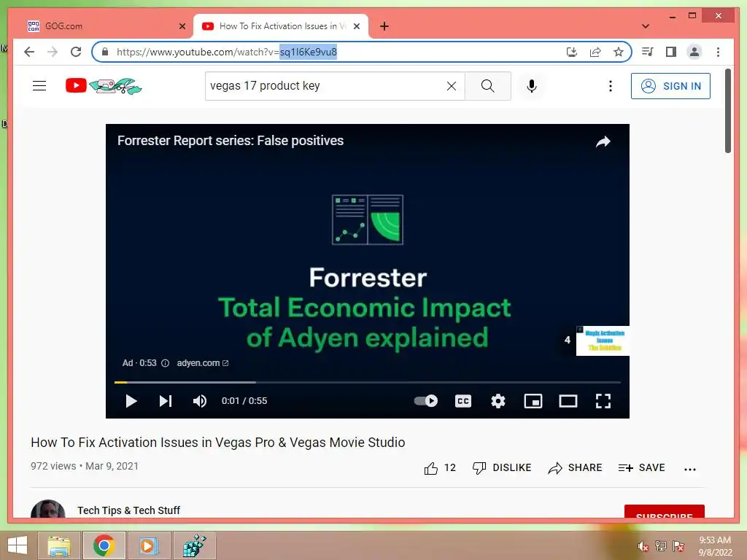Click the video title text
This screenshot has width=747, height=560.
point(217,443)
